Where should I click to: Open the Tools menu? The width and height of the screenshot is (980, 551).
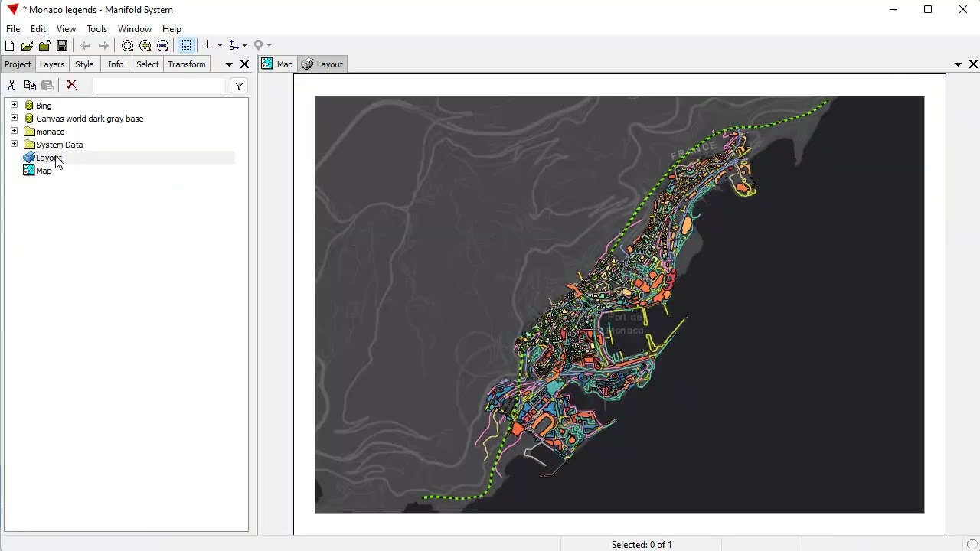point(96,28)
